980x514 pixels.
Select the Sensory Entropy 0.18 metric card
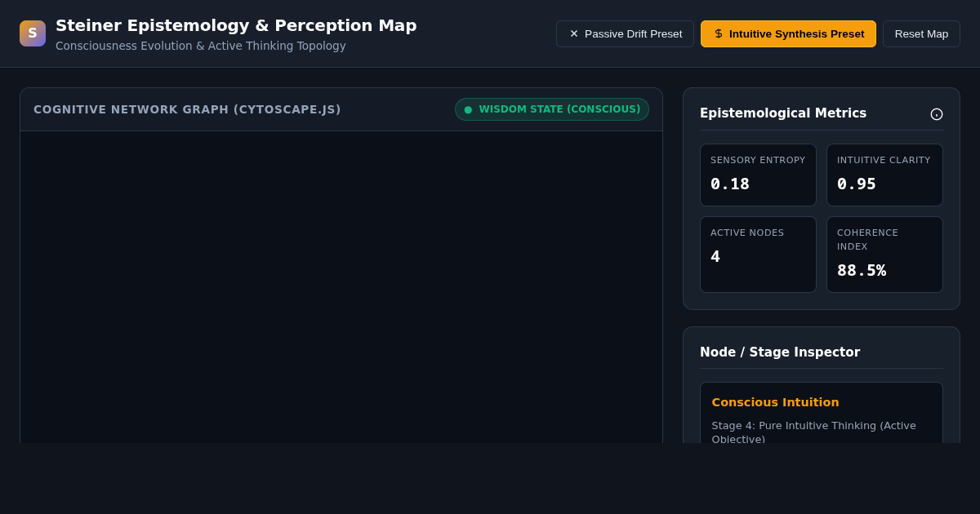pos(758,175)
